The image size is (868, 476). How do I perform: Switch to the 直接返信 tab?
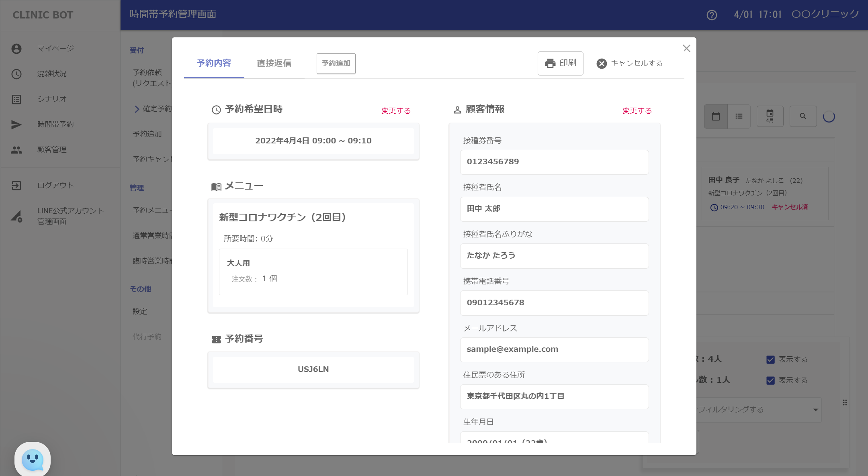(274, 63)
